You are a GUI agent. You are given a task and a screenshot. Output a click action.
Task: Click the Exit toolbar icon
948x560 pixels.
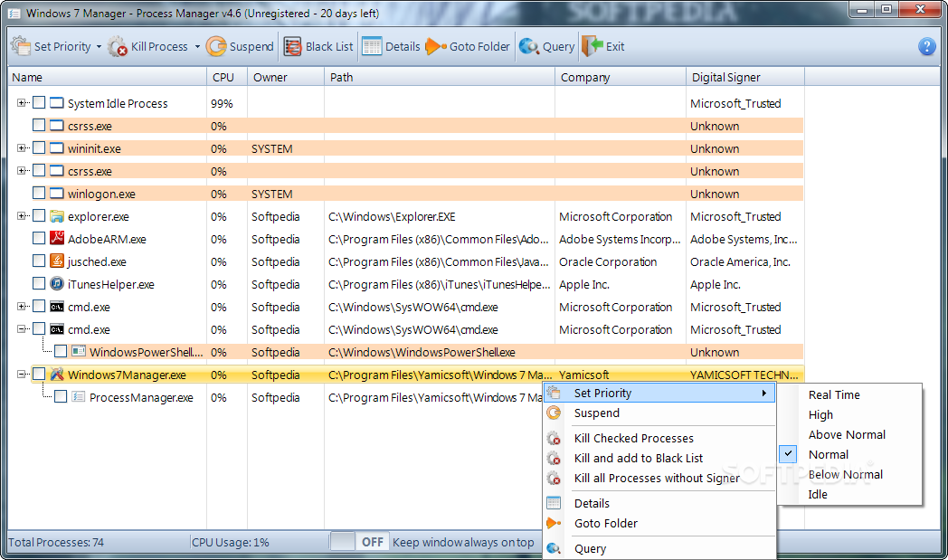click(x=592, y=46)
